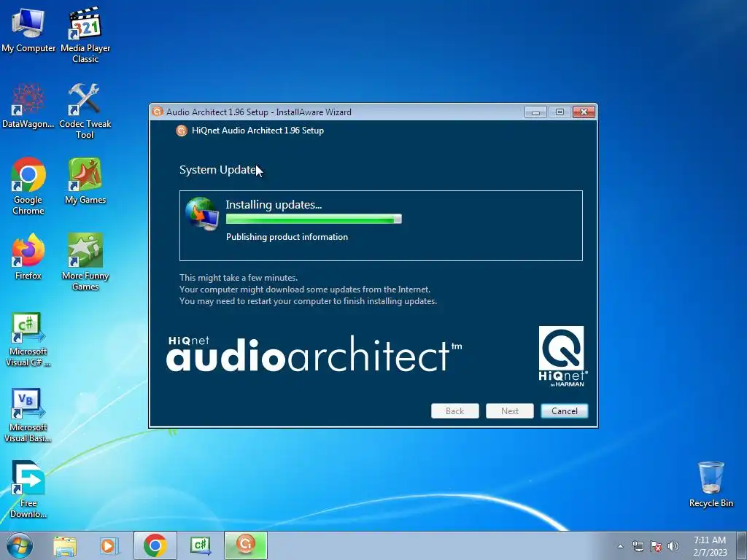Screen dimensions: 747x560
Task: Click 'This might take a few minutes' text
Action: click(239, 278)
